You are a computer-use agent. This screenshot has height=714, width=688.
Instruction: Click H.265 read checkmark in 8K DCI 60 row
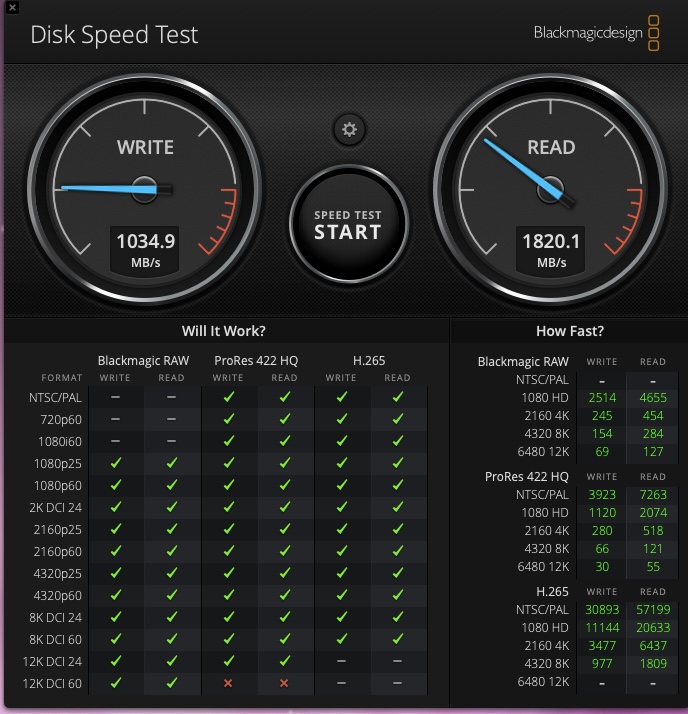[x=398, y=639]
